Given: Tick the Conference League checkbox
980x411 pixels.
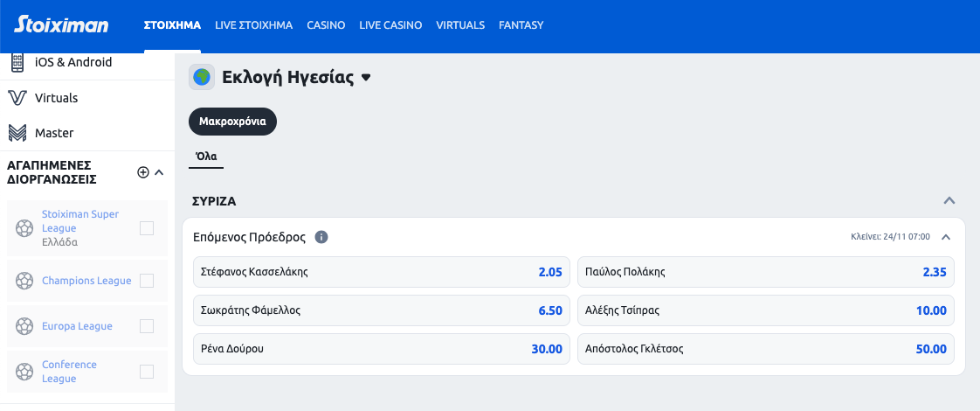Looking at the screenshot, I should [x=147, y=372].
